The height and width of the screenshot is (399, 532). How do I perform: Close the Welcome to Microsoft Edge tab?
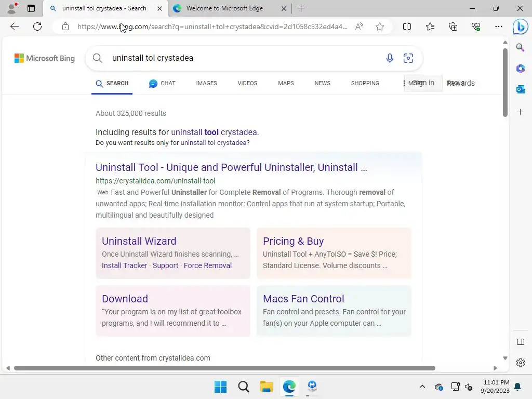click(284, 8)
